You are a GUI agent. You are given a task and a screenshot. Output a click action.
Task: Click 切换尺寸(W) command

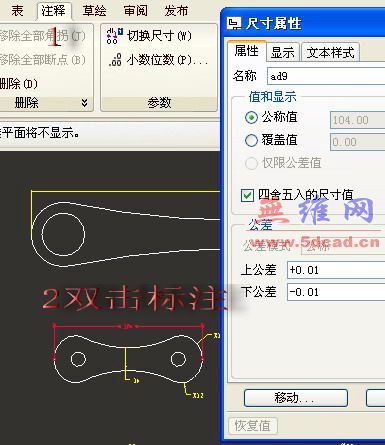pyautogui.click(x=159, y=36)
